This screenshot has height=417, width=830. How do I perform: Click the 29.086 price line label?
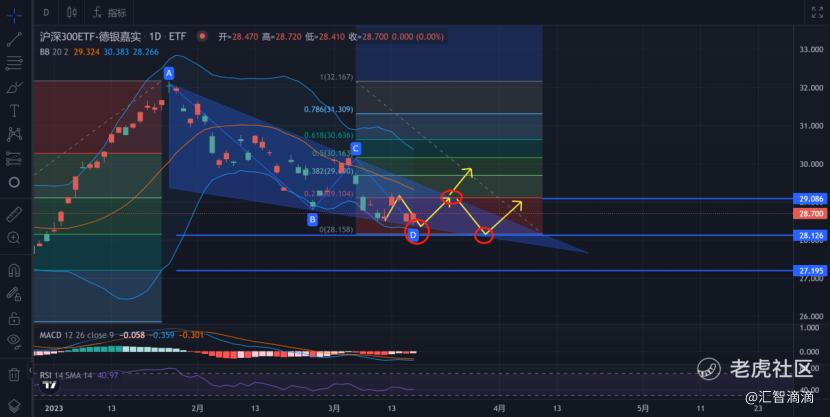[x=811, y=199]
